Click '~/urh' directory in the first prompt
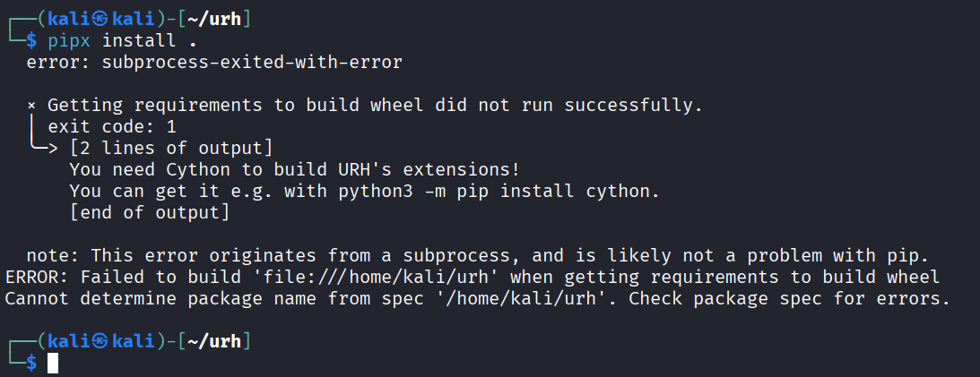Viewport: 980px width, 377px height. coord(215,18)
